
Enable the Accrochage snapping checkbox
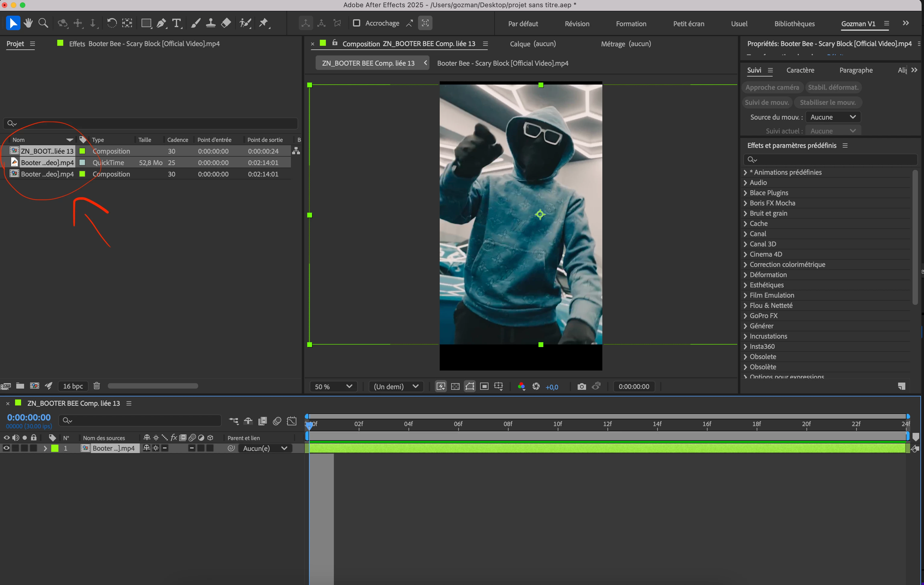[x=357, y=23]
